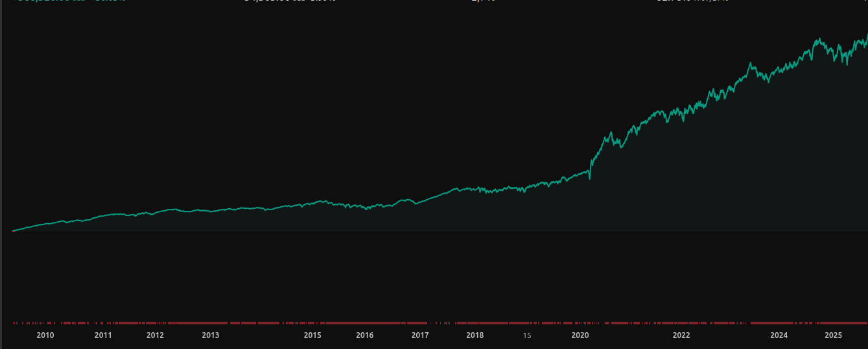Click the 2022 label on the time axis
The height and width of the screenshot is (349, 868).
point(681,335)
